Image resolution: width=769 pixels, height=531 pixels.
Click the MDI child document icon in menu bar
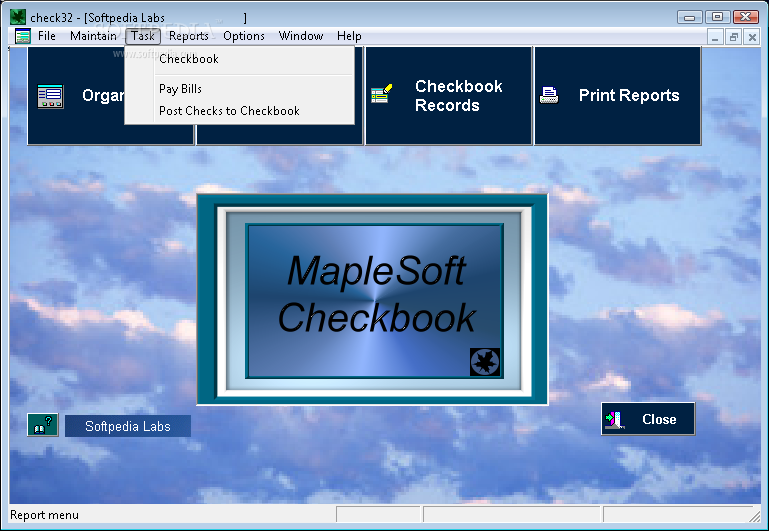pos(23,36)
